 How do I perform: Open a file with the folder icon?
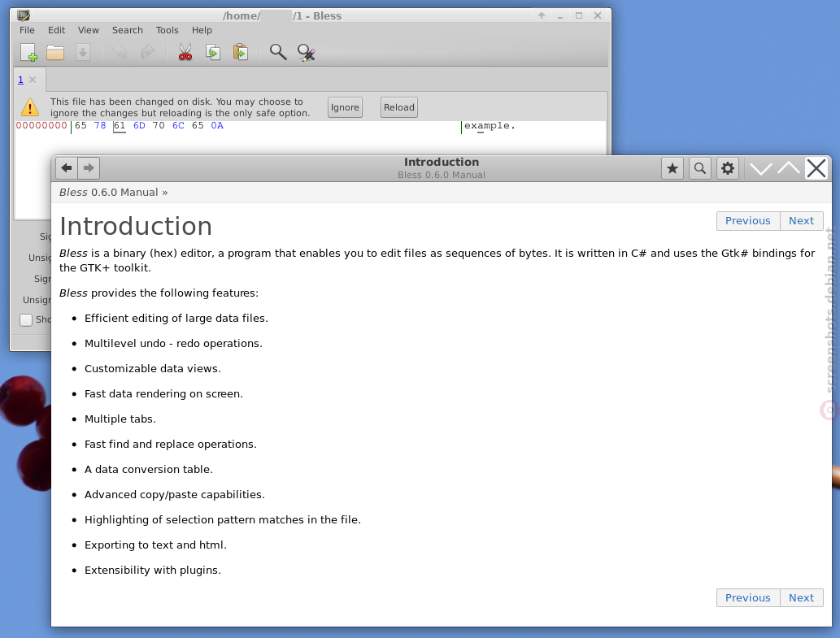(55, 53)
